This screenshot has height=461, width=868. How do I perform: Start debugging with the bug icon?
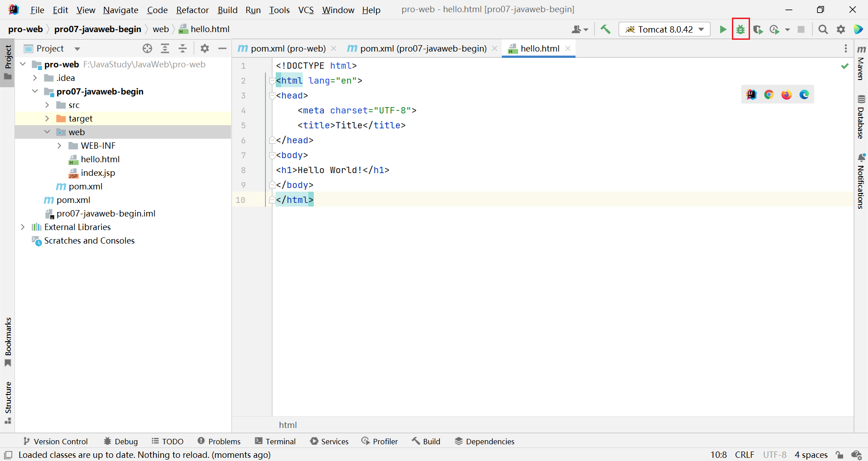point(741,29)
